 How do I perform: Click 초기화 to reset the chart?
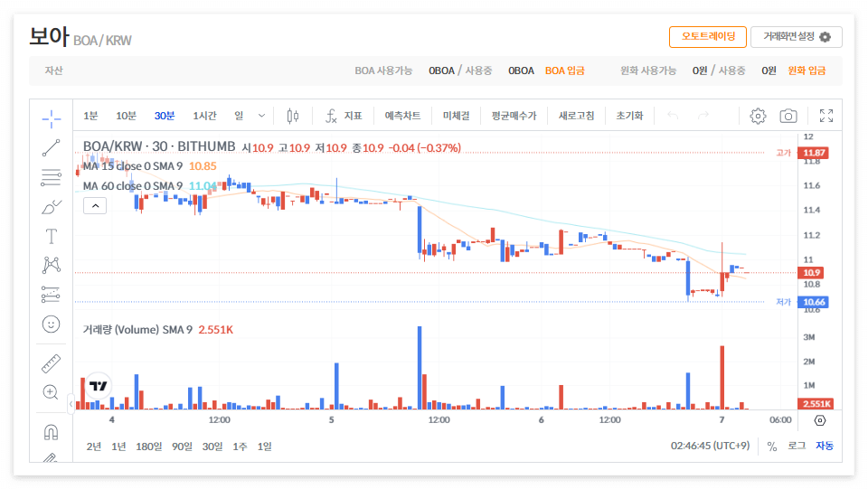(x=629, y=116)
